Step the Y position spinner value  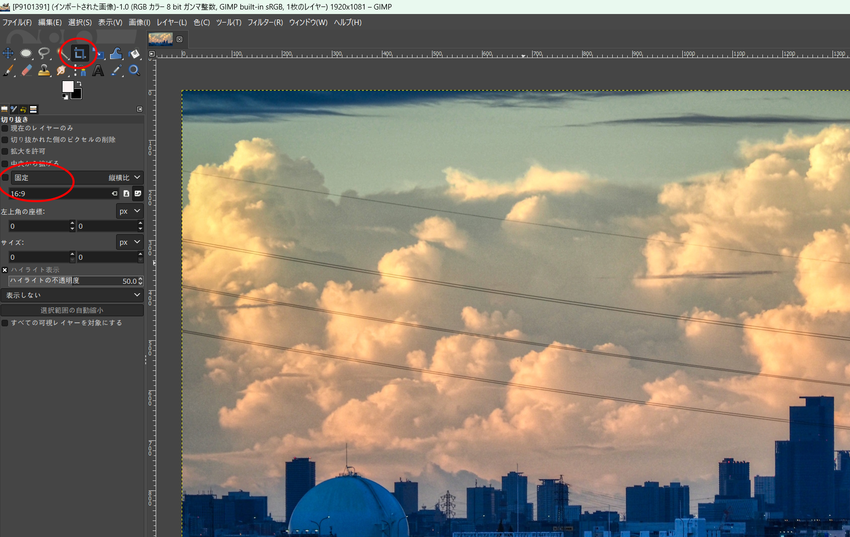140,226
